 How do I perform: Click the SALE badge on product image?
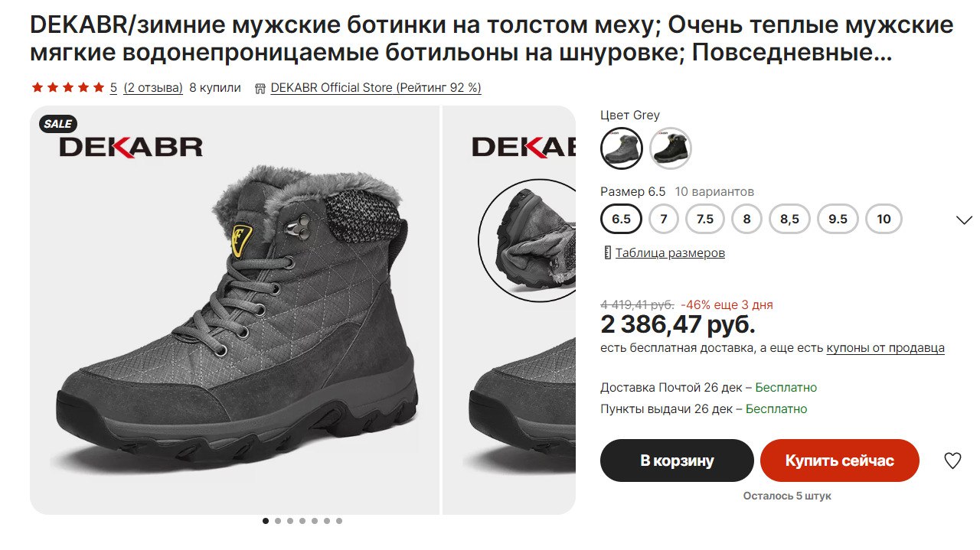tap(58, 123)
